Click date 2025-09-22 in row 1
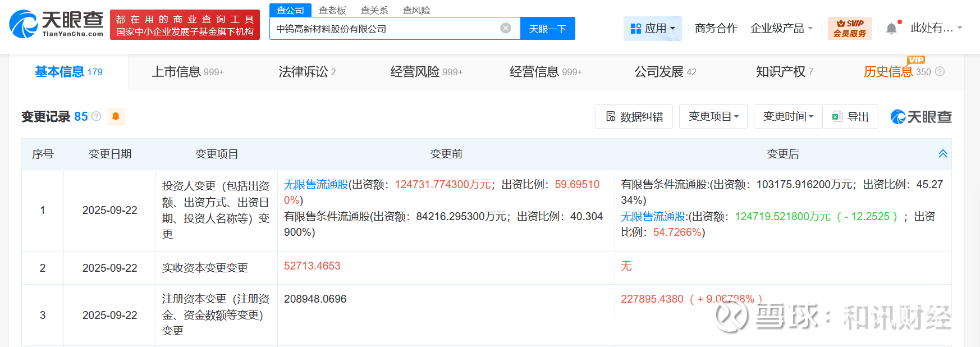The height and width of the screenshot is (347, 980). (110, 210)
